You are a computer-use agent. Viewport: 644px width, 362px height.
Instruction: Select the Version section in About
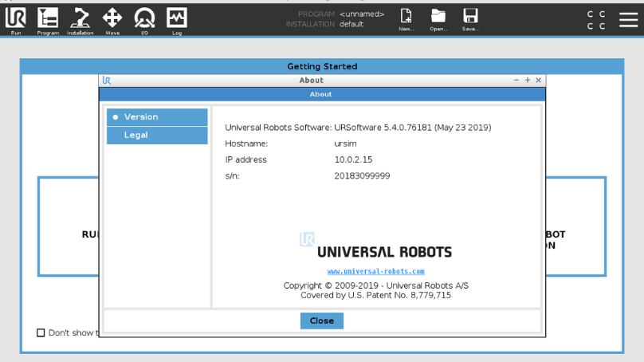tap(157, 117)
